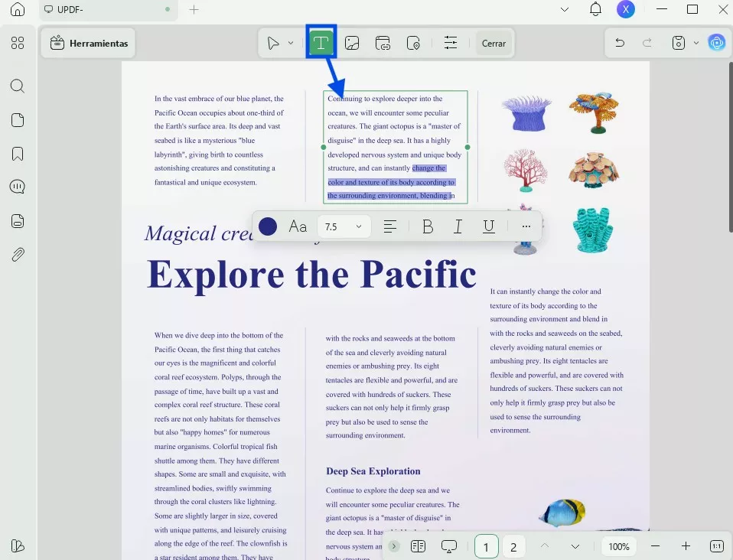Expand pointer tool dropdown arrow

[291, 43]
